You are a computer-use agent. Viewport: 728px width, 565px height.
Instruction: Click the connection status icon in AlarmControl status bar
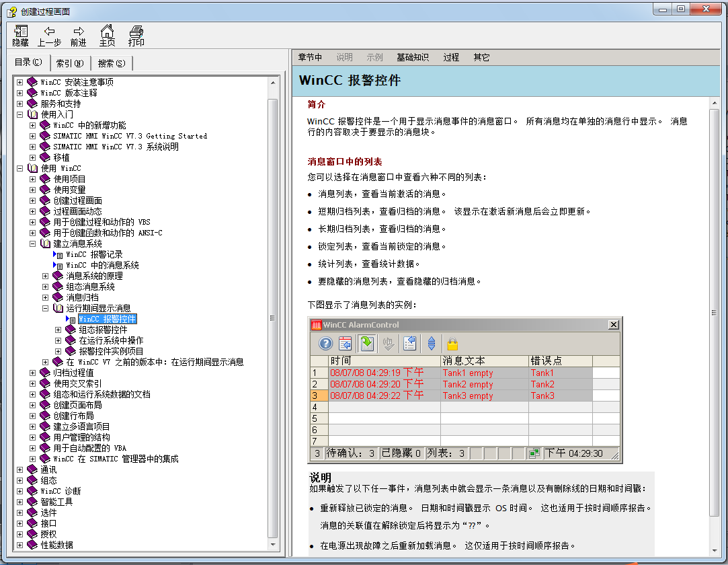534,453
